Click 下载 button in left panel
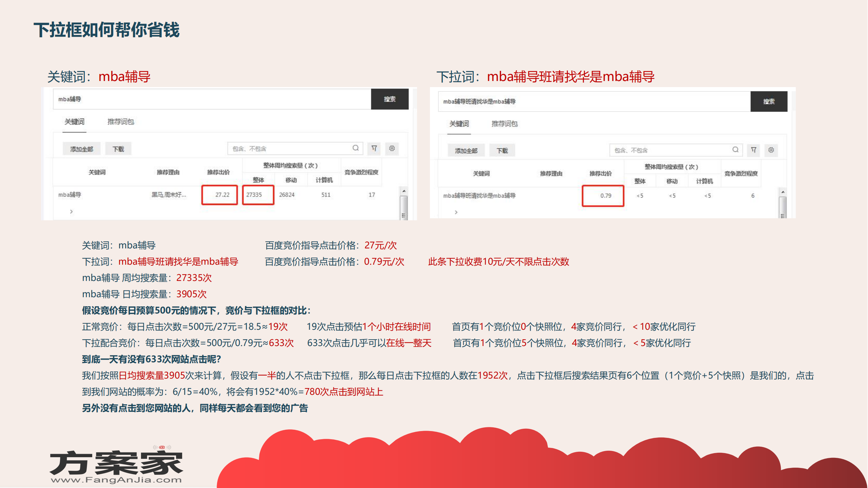 click(x=118, y=149)
